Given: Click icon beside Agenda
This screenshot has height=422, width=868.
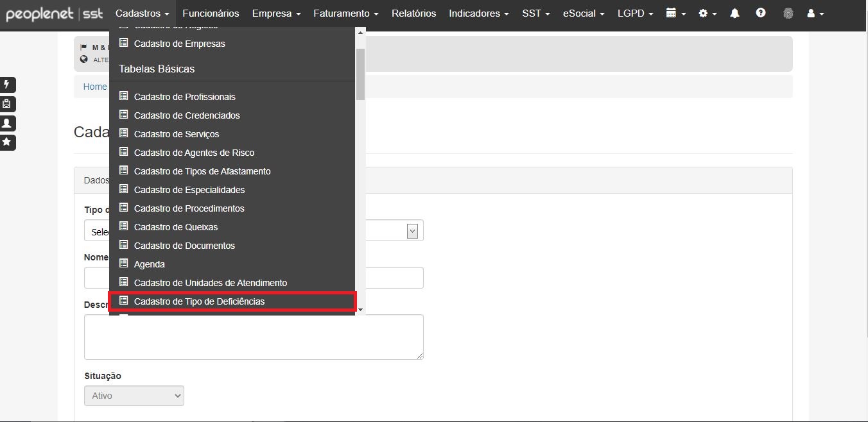Looking at the screenshot, I should [x=124, y=264].
